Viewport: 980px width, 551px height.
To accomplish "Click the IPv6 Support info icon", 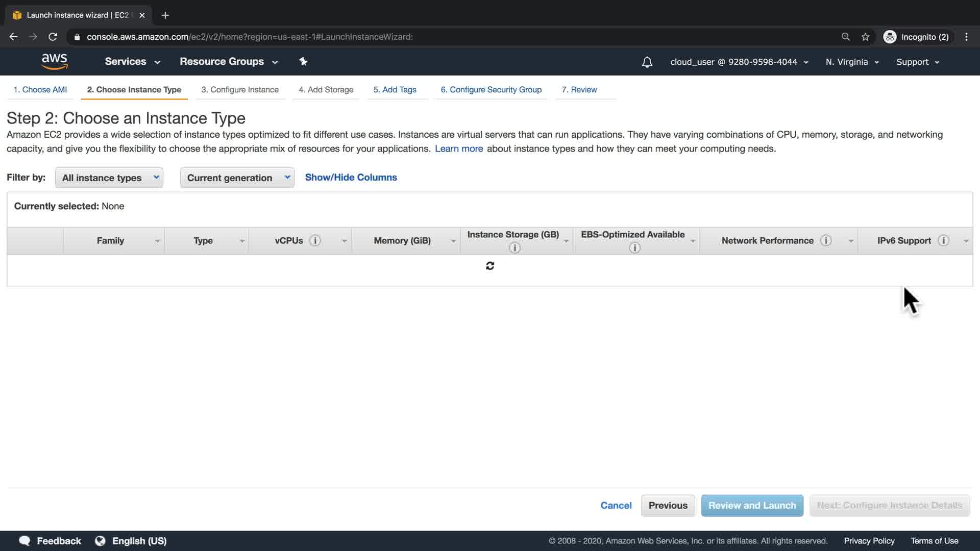I will click(x=943, y=240).
